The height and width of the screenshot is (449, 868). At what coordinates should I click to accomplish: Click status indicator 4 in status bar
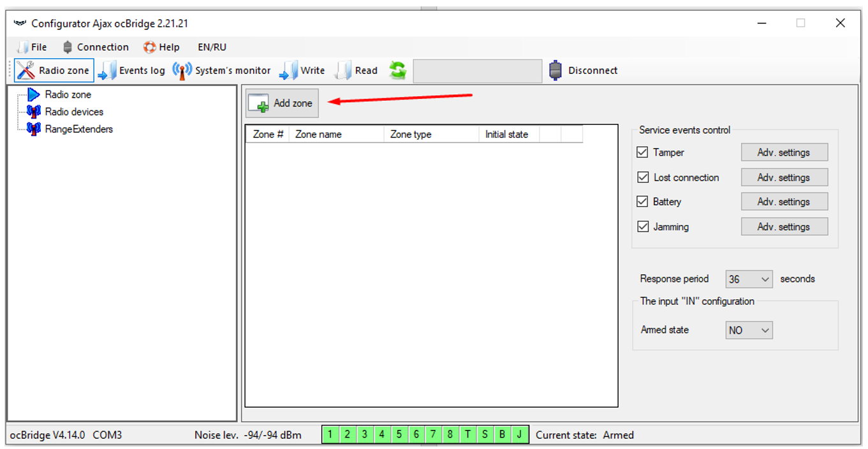(382, 435)
